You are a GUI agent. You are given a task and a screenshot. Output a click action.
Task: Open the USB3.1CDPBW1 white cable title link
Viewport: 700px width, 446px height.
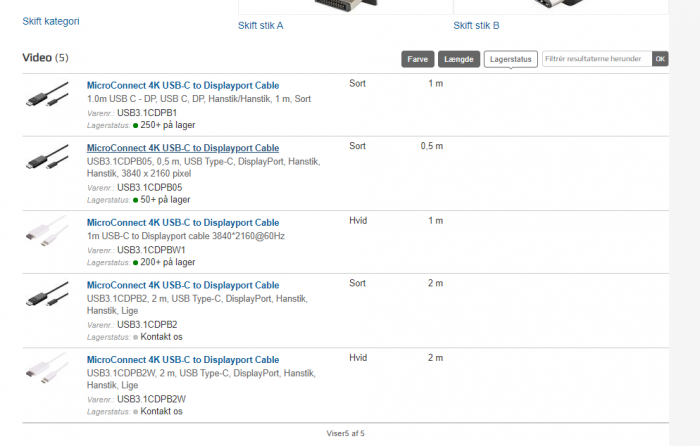[x=183, y=222]
